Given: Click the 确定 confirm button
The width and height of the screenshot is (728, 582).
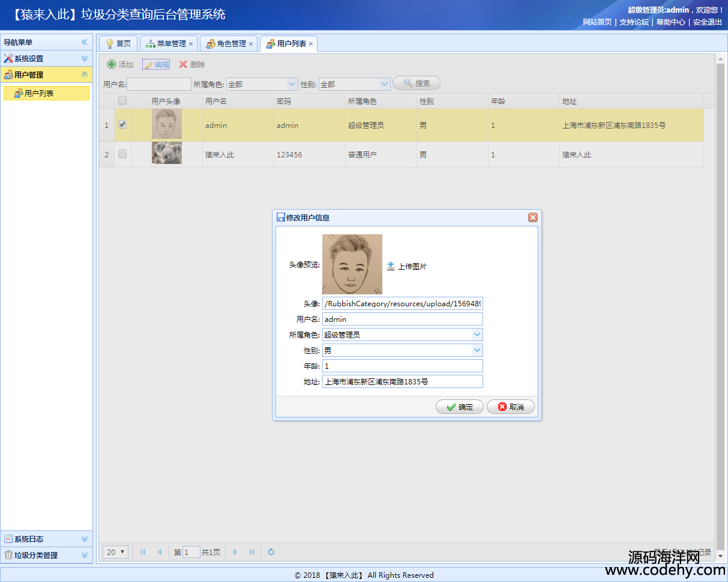Looking at the screenshot, I should (x=460, y=407).
